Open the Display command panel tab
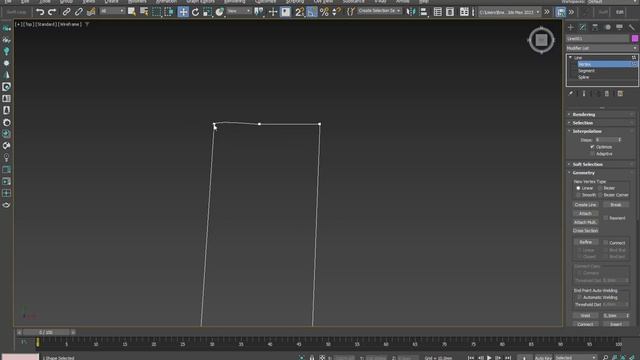Viewport: 640px width, 360px height. (620, 27)
